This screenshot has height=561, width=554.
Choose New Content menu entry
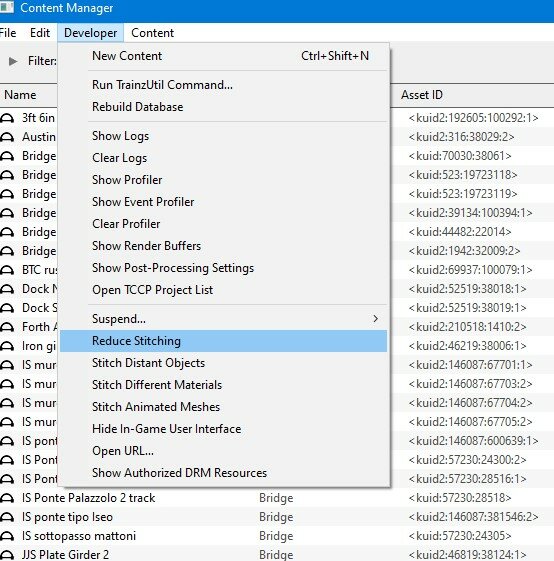223,56
